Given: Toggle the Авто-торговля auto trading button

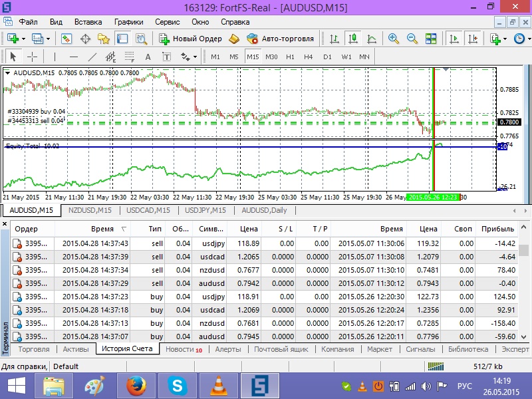Looking at the screenshot, I should pyautogui.click(x=280, y=39).
